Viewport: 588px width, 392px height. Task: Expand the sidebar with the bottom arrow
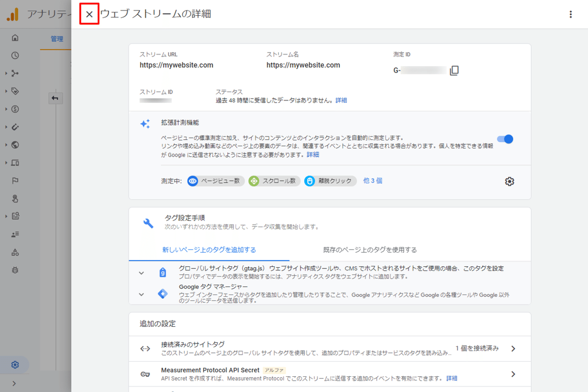pyautogui.click(x=15, y=383)
